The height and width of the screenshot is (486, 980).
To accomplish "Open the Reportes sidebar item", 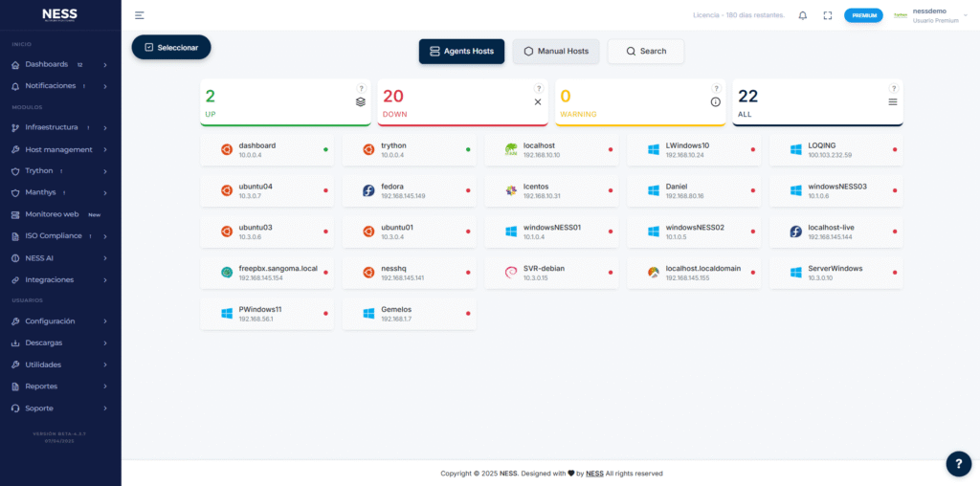I will click(x=60, y=387).
